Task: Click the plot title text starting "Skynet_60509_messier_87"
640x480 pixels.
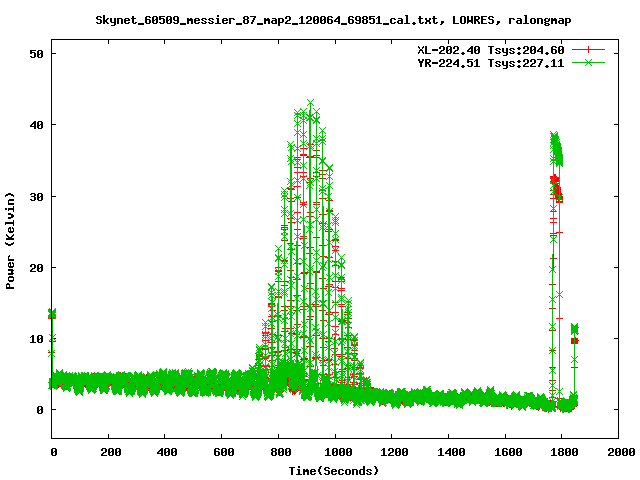Action: click(x=333, y=20)
